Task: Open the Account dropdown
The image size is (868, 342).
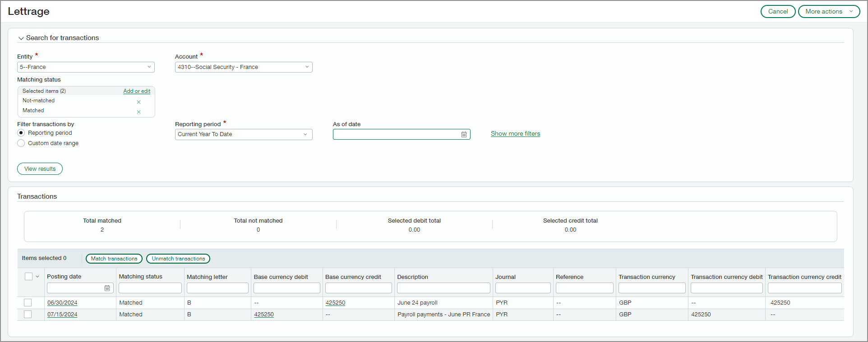Action: [x=244, y=67]
